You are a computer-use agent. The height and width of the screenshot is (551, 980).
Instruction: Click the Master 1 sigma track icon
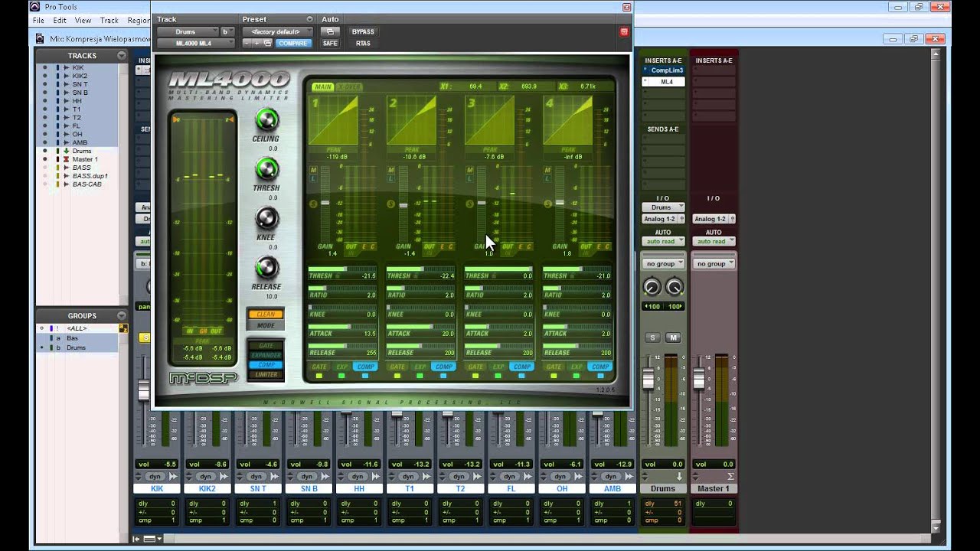(730, 476)
